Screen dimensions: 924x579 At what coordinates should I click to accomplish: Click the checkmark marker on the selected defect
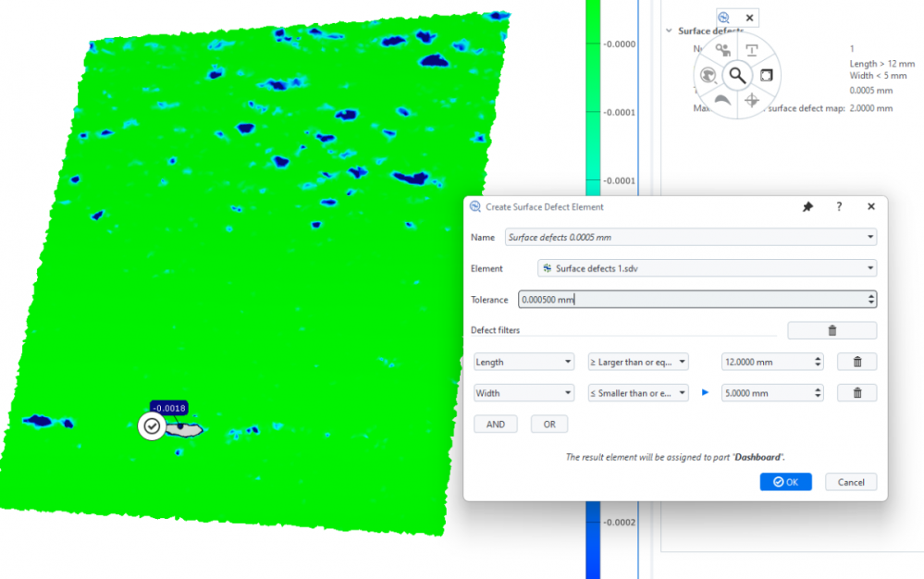pos(152,426)
